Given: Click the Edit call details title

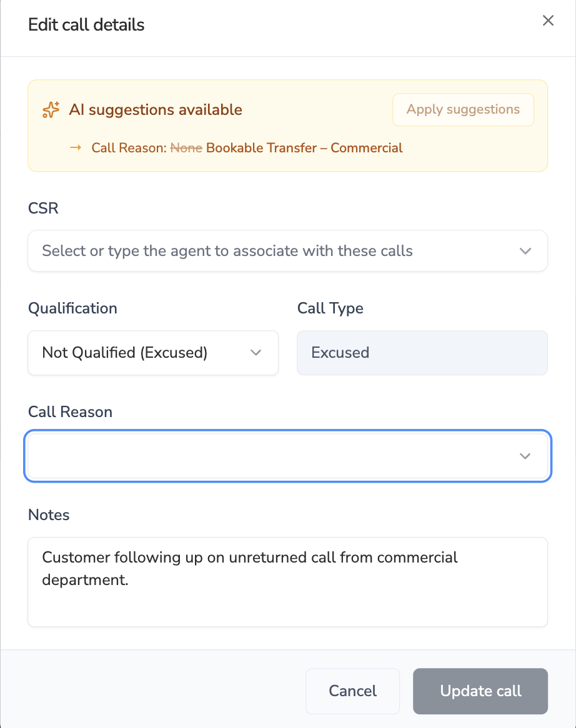Looking at the screenshot, I should pos(86,25).
